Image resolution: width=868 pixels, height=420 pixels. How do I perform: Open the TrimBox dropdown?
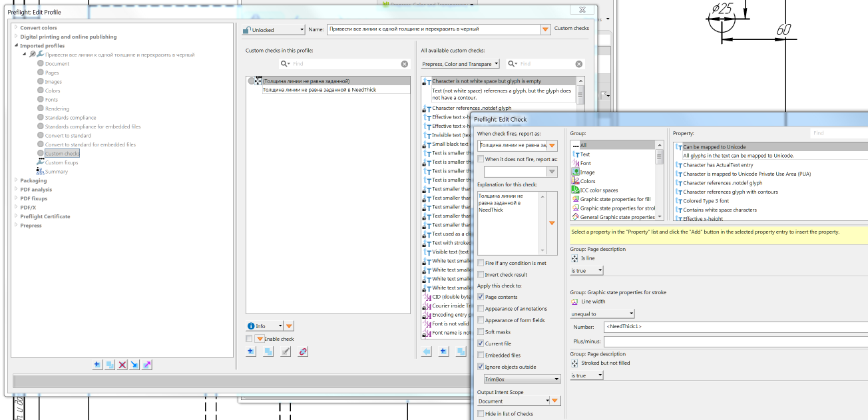(522, 379)
